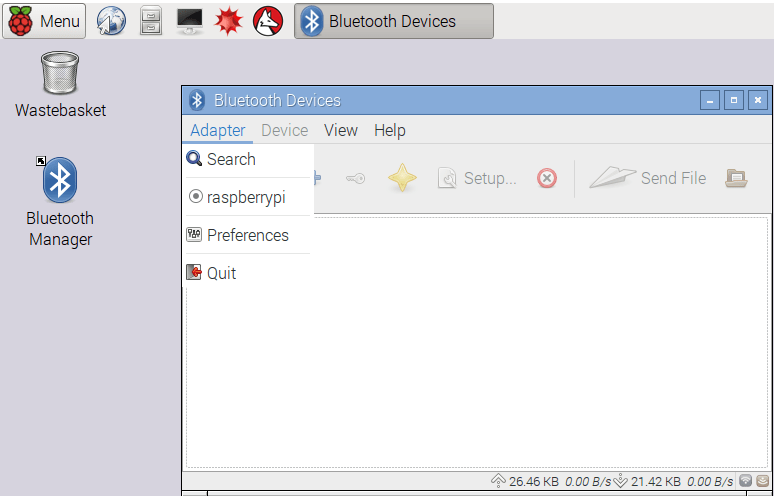Click the red remove device icon
Image resolution: width=774 pixels, height=496 pixels.
click(x=547, y=178)
